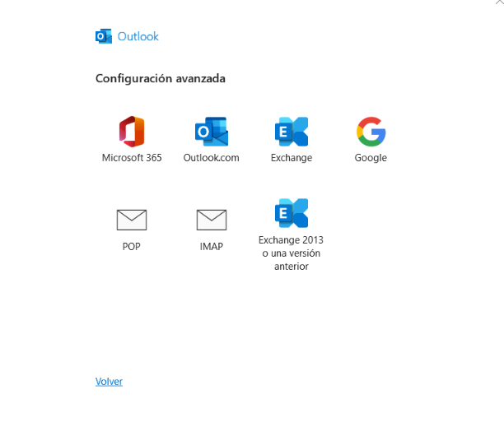Click the IMAP text label
504x427 pixels.
(x=211, y=246)
